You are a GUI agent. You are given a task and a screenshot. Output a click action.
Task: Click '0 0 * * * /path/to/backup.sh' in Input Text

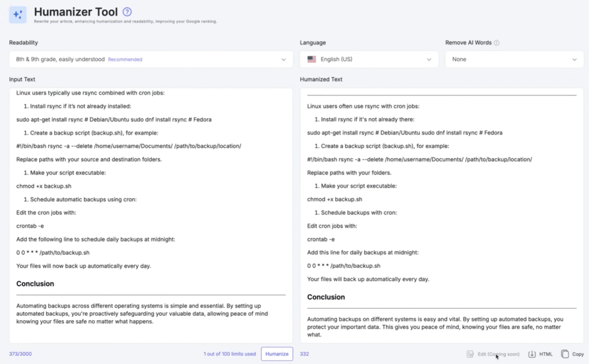click(x=52, y=252)
